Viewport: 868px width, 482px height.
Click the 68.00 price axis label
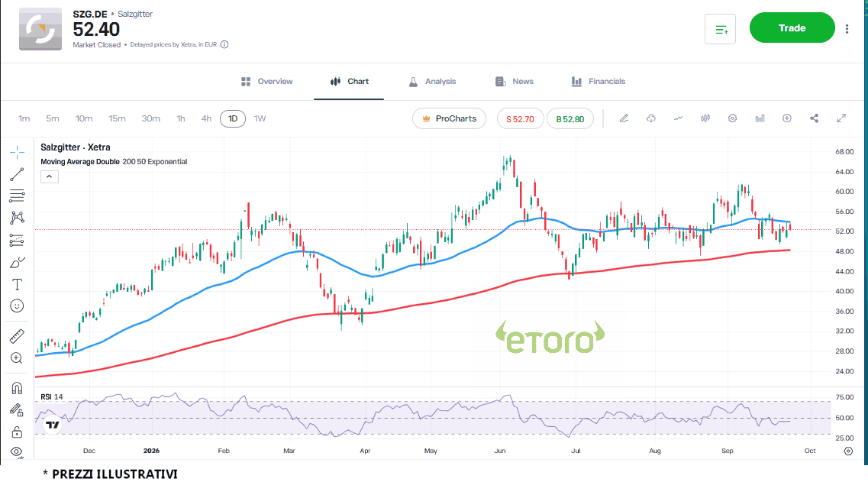coord(844,152)
